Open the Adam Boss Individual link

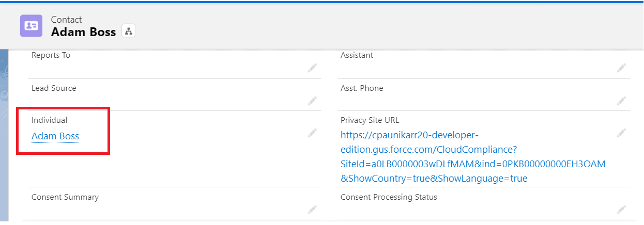(x=55, y=136)
